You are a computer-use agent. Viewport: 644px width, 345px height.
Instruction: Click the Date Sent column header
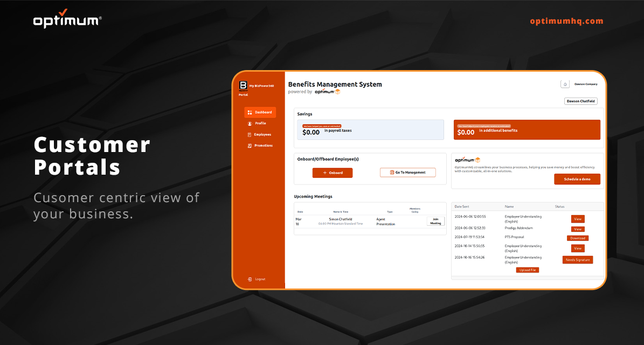[462, 206]
